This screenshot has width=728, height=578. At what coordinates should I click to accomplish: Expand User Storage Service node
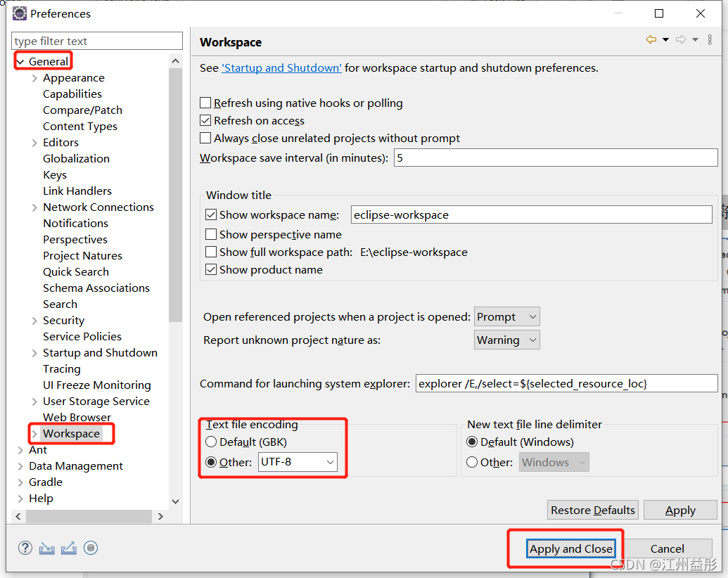(34, 401)
